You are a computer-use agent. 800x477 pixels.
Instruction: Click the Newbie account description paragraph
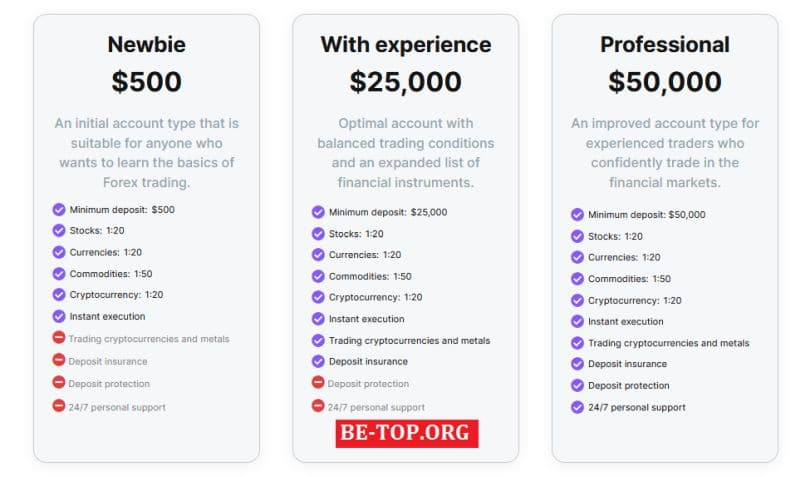coord(146,153)
